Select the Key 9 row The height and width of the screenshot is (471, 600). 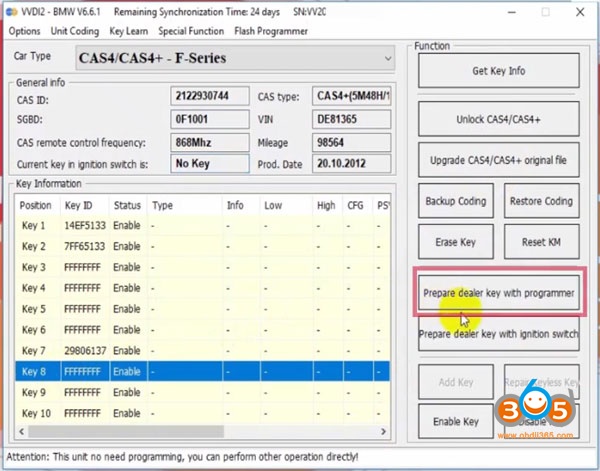coord(202,392)
